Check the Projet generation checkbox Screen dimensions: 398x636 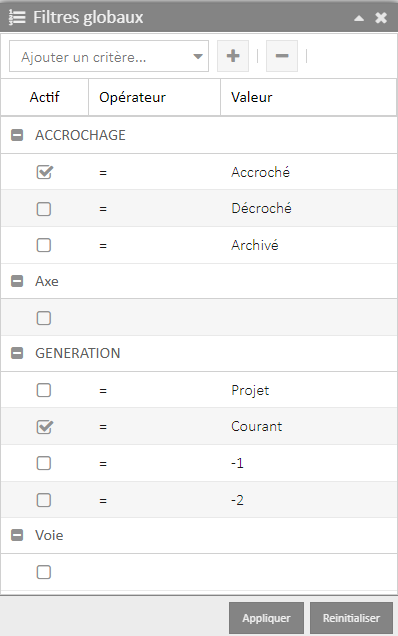pos(44,390)
